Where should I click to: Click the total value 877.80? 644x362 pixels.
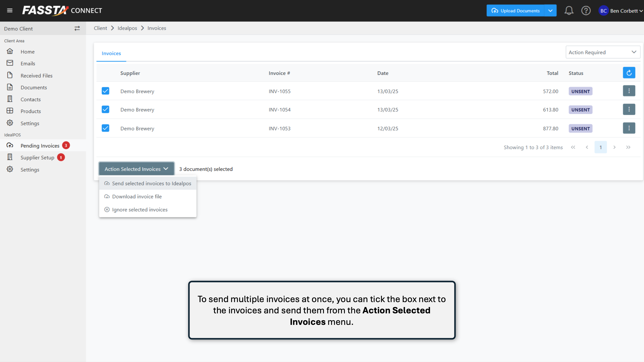550,128
